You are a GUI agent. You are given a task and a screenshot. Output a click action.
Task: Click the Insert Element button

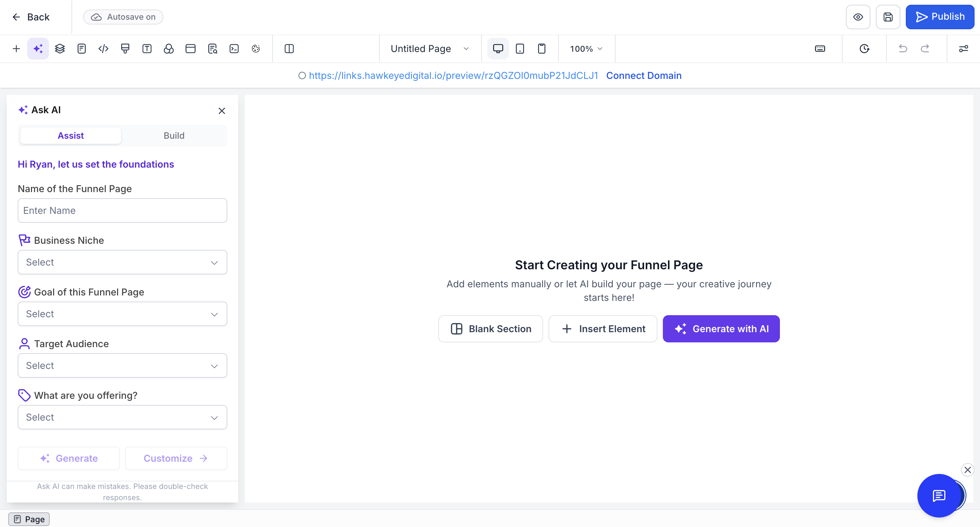click(603, 329)
